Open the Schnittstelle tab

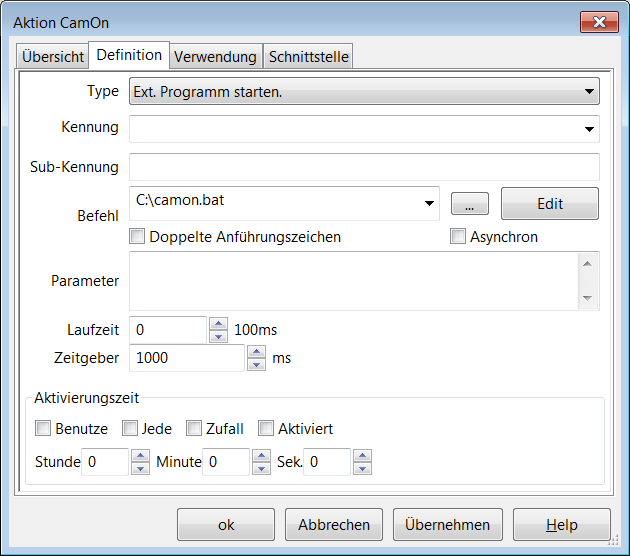click(308, 57)
